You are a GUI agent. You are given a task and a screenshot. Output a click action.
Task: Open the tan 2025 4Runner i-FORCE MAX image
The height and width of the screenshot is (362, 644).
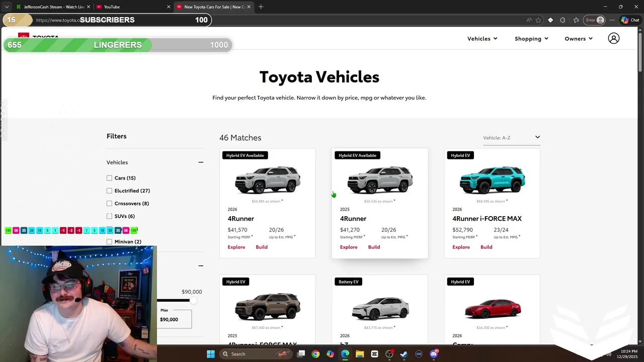click(268, 307)
